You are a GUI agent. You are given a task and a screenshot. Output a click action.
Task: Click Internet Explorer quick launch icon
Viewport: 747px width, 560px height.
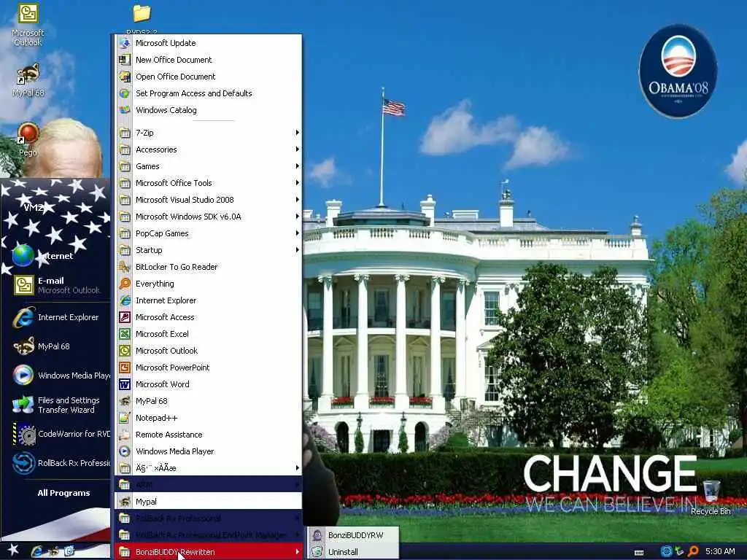[38, 551]
